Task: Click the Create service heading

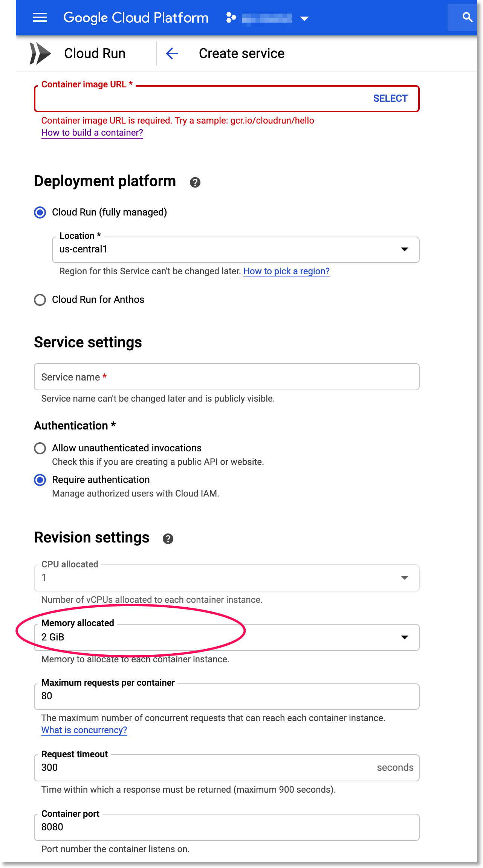Action: pos(241,53)
